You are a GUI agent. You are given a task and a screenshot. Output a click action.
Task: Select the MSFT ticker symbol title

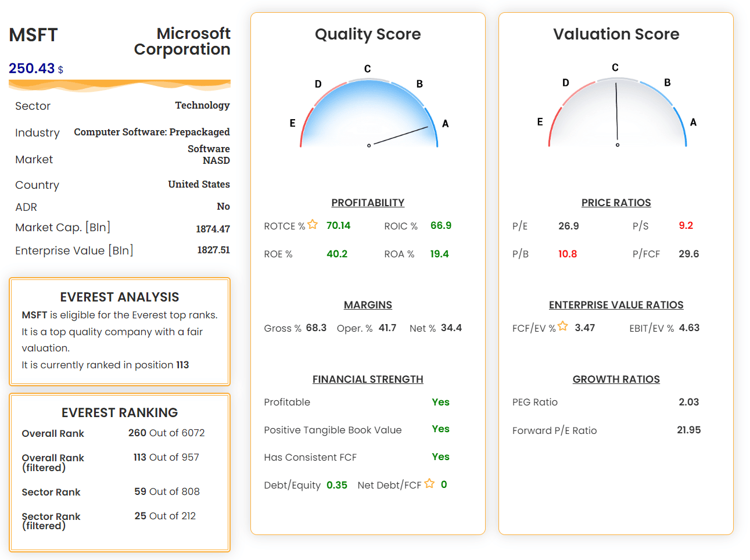click(34, 35)
